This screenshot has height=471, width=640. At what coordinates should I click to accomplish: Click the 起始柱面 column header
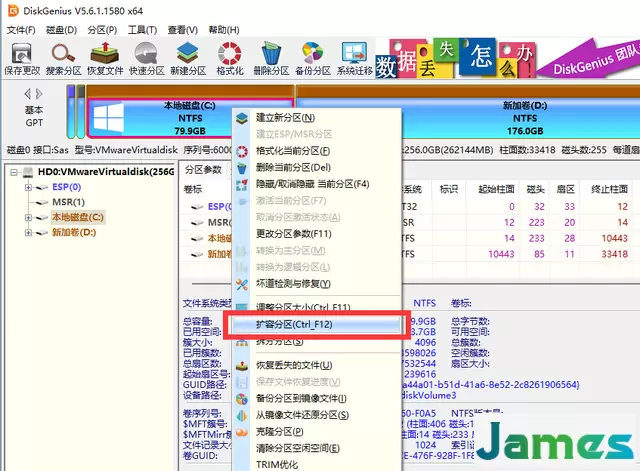(x=496, y=189)
